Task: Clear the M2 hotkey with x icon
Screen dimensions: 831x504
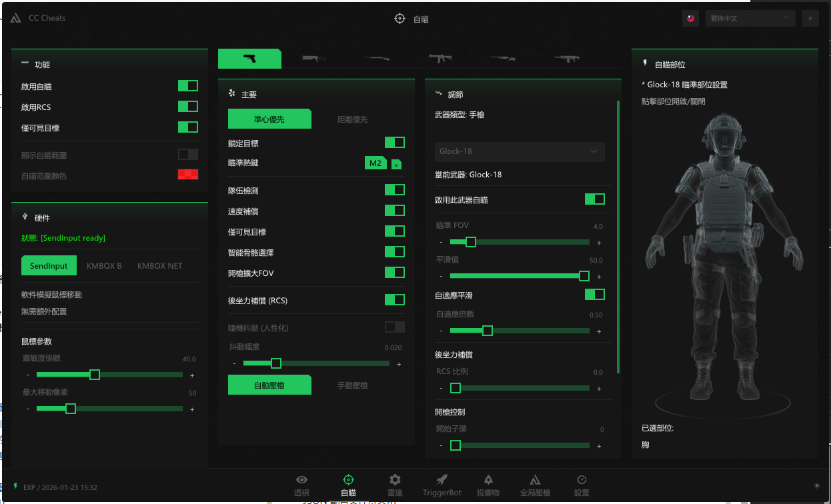Action: pos(396,165)
